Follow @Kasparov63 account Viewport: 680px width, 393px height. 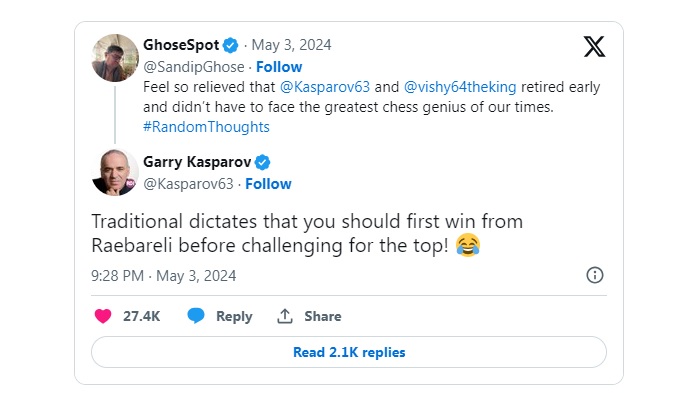point(268,184)
